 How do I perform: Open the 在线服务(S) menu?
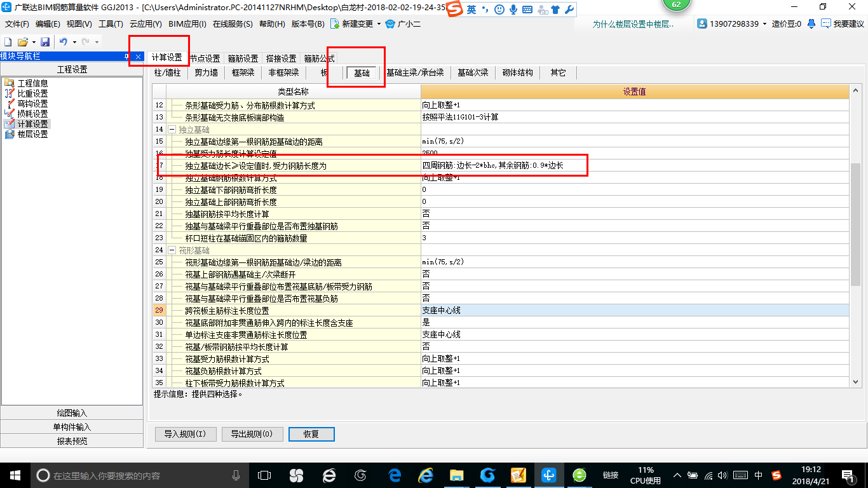[233, 24]
